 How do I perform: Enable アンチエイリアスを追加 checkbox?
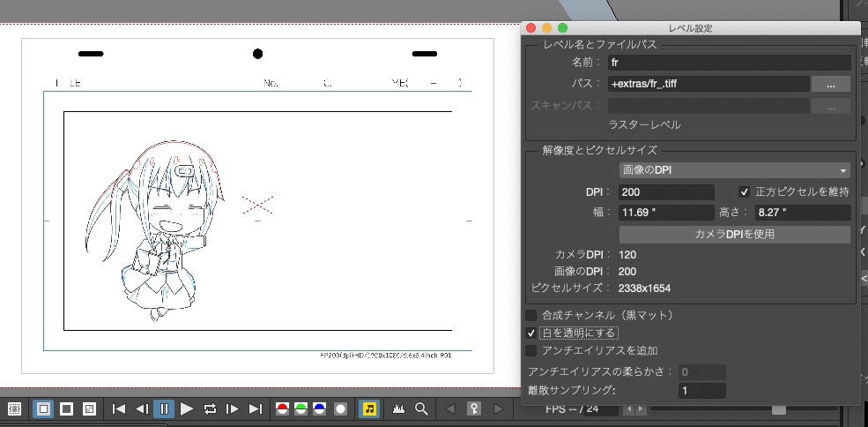point(531,350)
